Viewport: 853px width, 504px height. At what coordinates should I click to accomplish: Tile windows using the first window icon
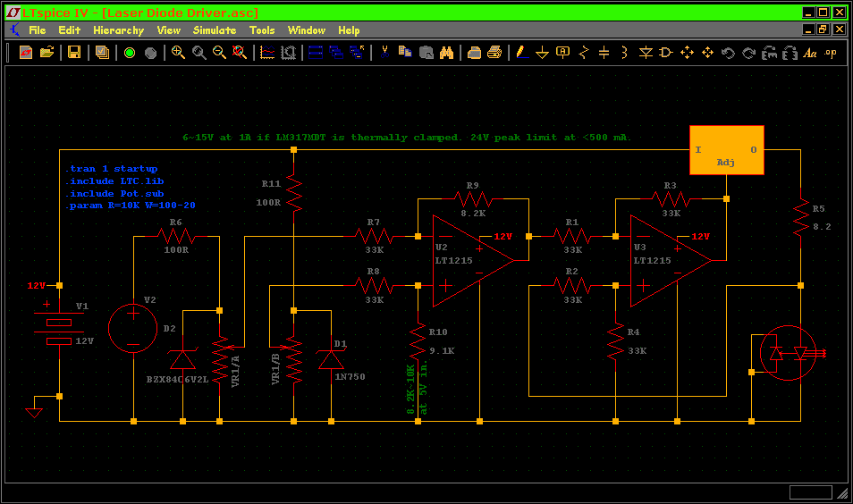pos(316,52)
